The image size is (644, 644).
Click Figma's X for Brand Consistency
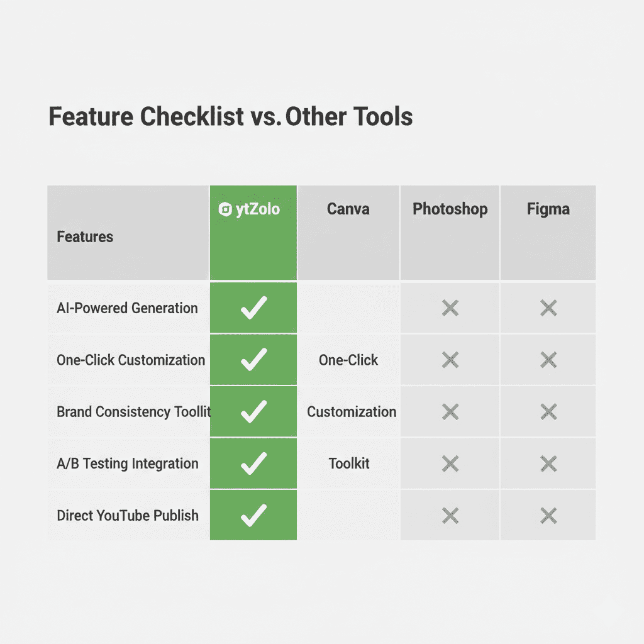click(548, 412)
